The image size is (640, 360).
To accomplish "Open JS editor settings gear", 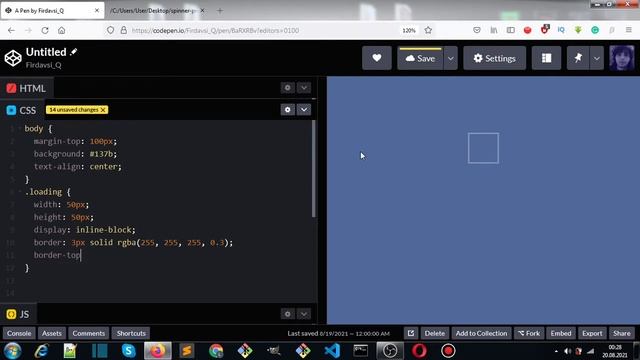I will coord(288,313).
